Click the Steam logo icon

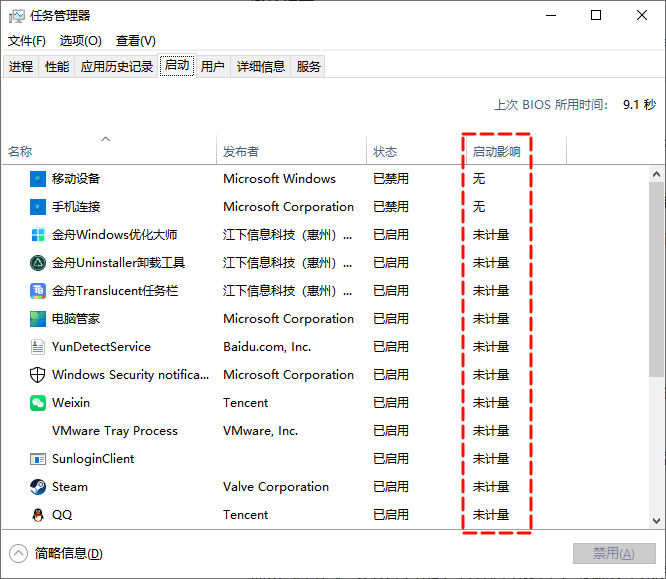click(x=38, y=487)
